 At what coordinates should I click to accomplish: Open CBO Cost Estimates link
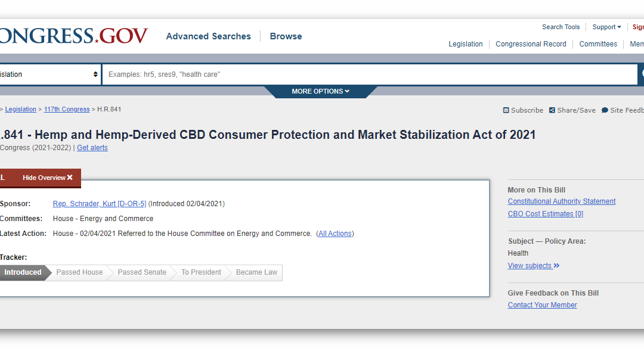545,214
